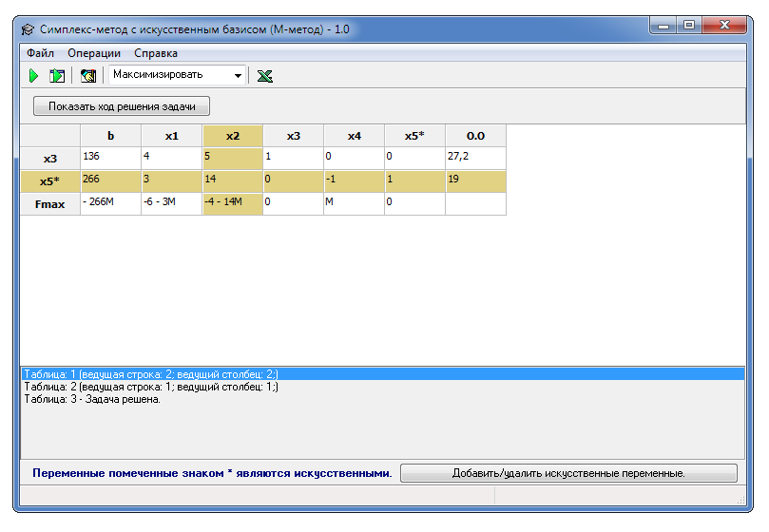Click the x1 column header
Image resolution: width=769 pixels, height=532 pixels.
click(172, 136)
